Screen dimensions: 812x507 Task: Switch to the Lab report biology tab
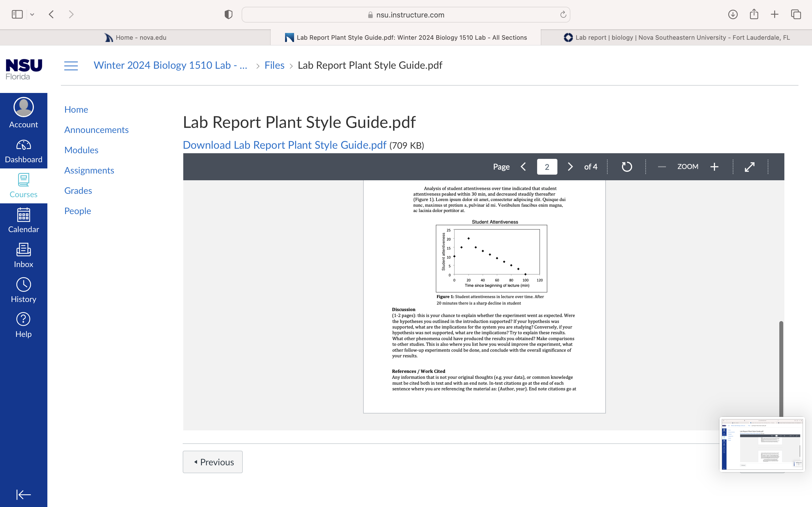click(x=676, y=37)
